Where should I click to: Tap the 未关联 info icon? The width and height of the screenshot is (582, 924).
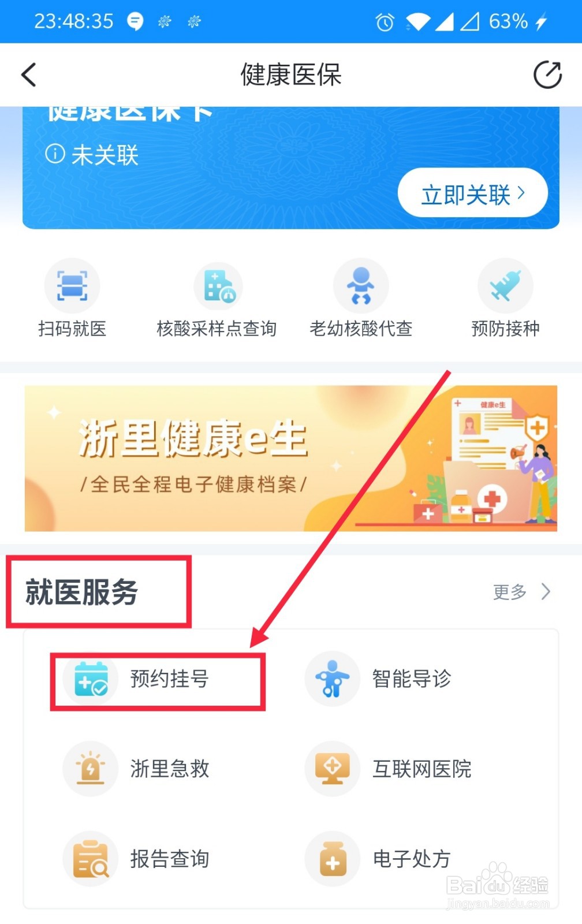(55, 154)
